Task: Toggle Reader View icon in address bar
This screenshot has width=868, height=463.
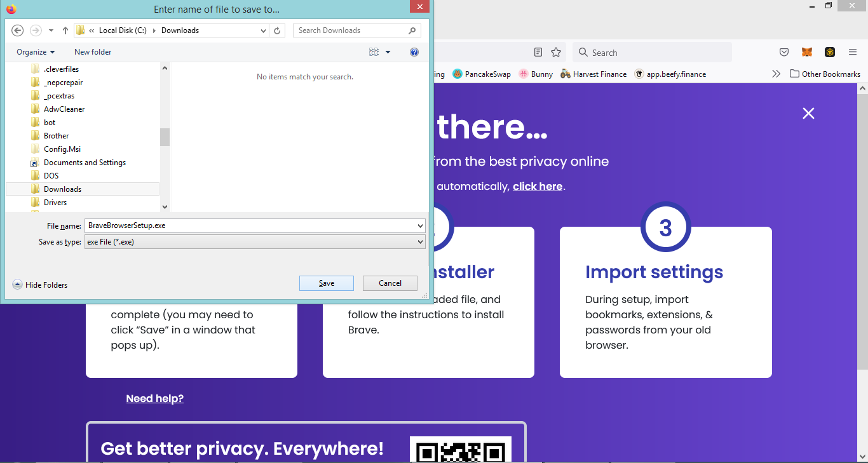Action: (538, 52)
